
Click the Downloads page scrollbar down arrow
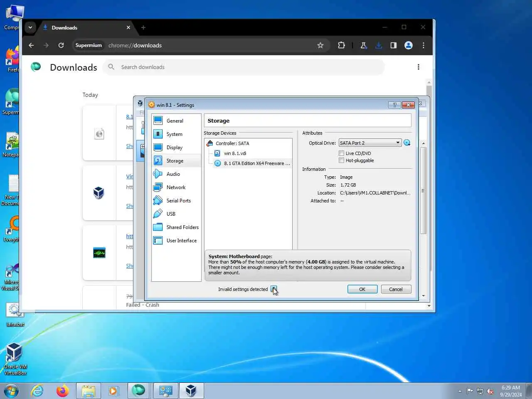429,305
